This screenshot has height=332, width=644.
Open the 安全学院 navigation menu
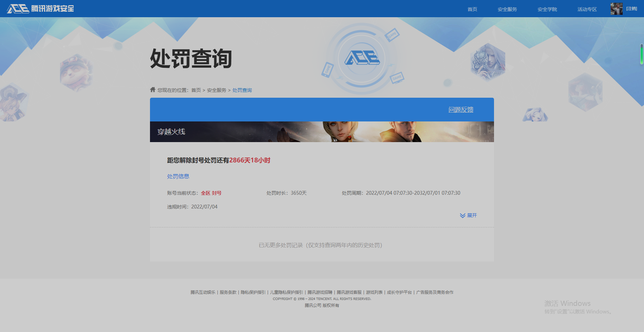pyautogui.click(x=547, y=9)
